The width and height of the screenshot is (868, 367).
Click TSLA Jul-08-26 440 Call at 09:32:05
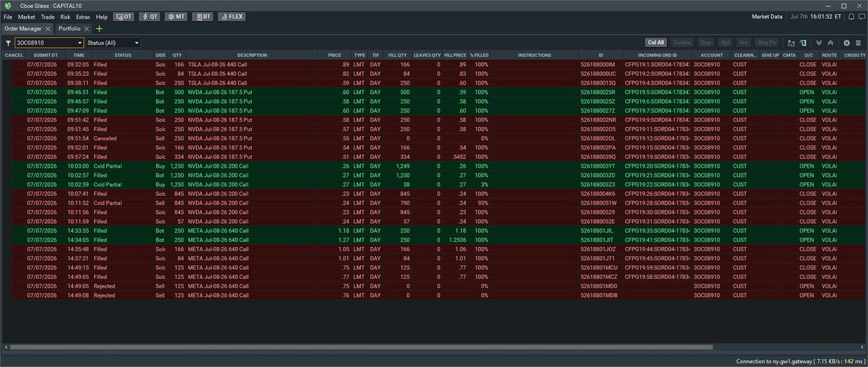click(219, 64)
